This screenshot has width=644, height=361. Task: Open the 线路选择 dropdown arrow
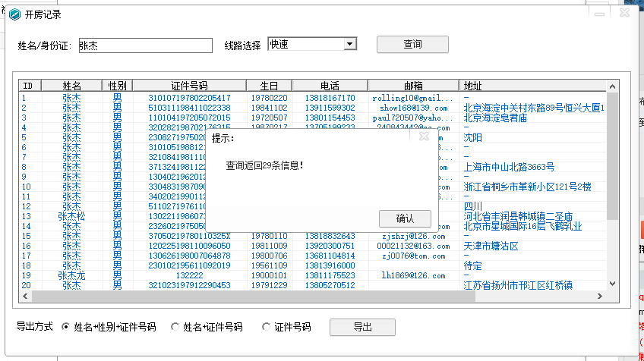click(350, 44)
